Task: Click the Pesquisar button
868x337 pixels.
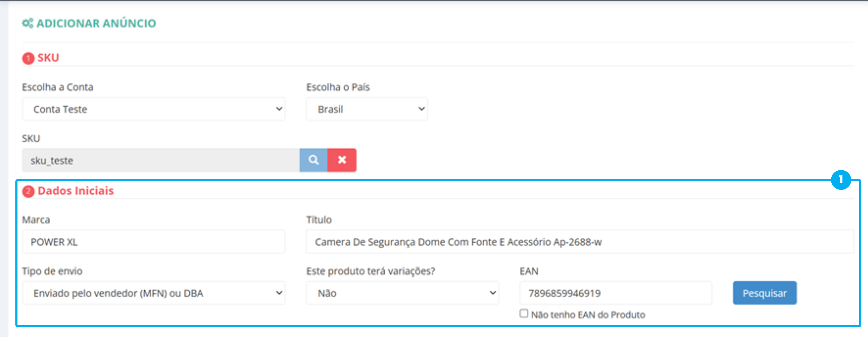Action: point(765,293)
